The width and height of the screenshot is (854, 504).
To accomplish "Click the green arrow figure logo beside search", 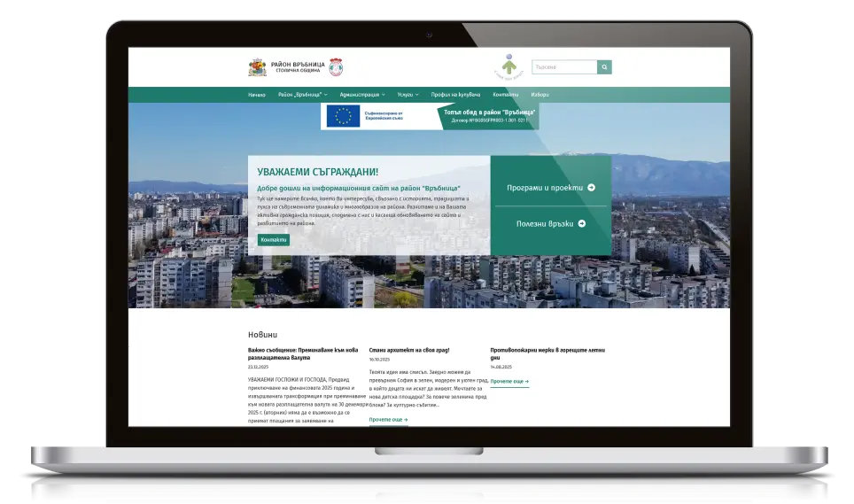I will pyautogui.click(x=509, y=66).
